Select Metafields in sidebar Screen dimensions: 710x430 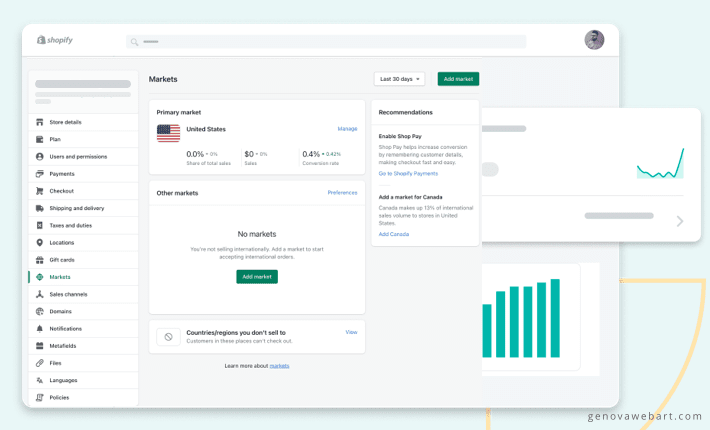pyautogui.click(x=83, y=346)
